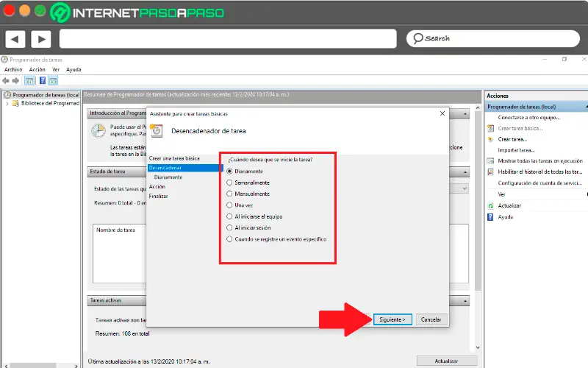This screenshot has height=368, width=588.
Task: Click the Programador de tareas title bar icon
Action: [4, 60]
